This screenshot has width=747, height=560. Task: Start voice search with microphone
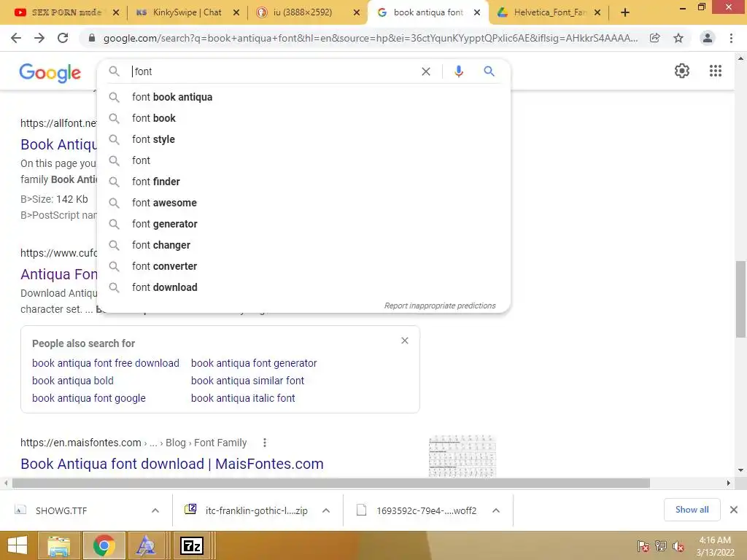458,71
